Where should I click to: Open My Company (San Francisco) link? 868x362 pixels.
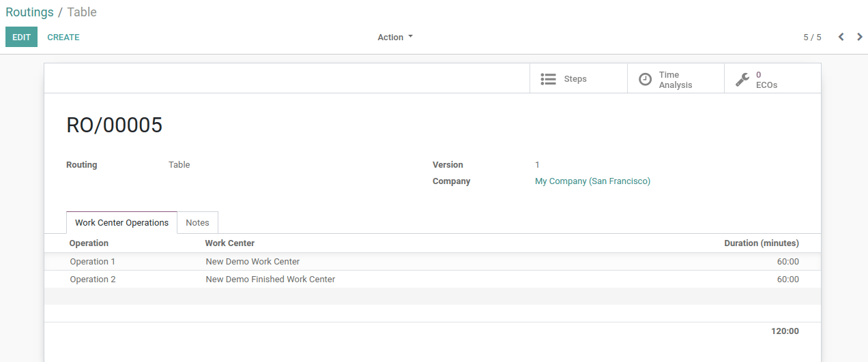click(592, 181)
